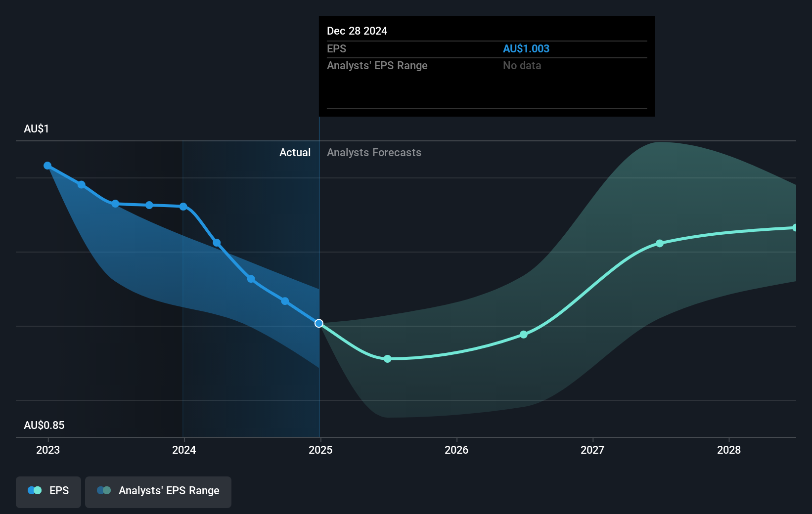812x514 pixels.
Task: Click the tooltip 'Analysts' EPS Range' row label
Action: coord(377,65)
